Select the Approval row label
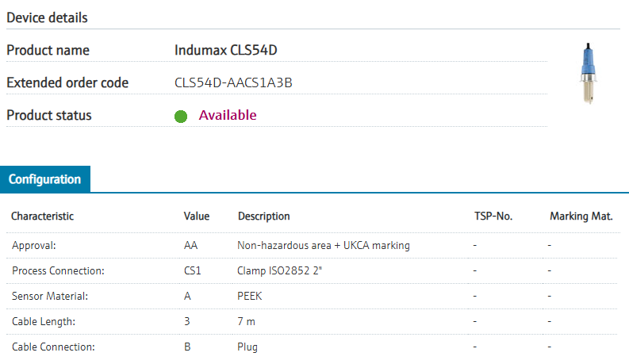Screen dimensions: 629x364 (x=34, y=246)
